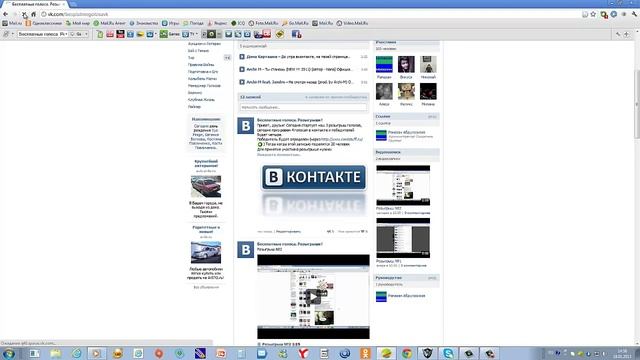The height and width of the screenshot is (360, 640).
Task: Click the wall post message input field
Action: [303, 107]
